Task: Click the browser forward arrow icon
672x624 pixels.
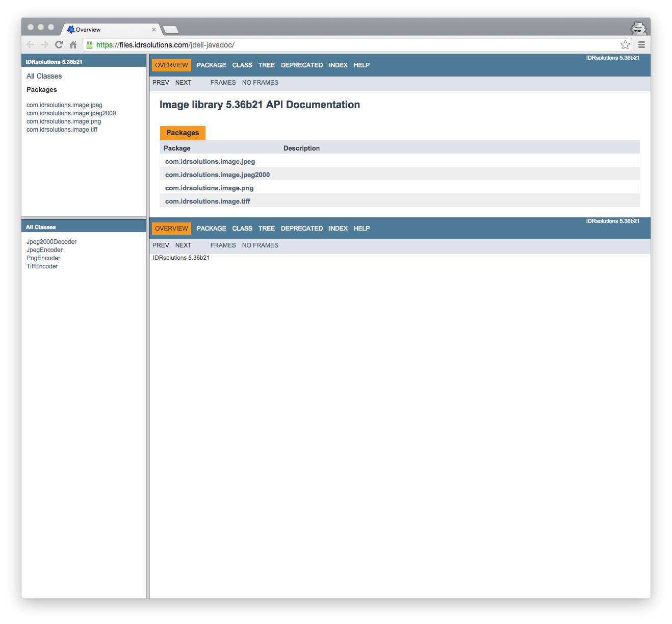Action: click(x=45, y=45)
